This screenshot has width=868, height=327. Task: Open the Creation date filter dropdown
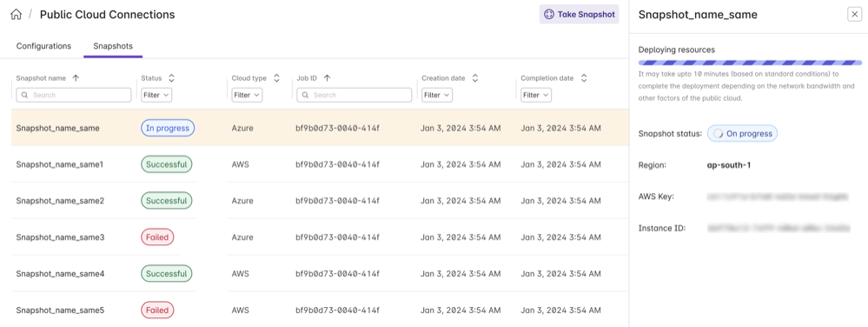pyautogui.click(x=437, y=95)
